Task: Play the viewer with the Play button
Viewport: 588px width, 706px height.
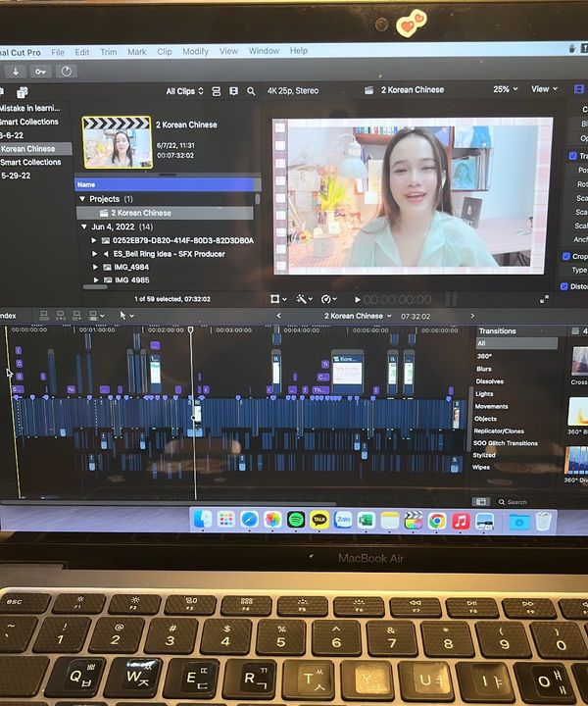Action: pyautogui.click(x=357, y=299)
